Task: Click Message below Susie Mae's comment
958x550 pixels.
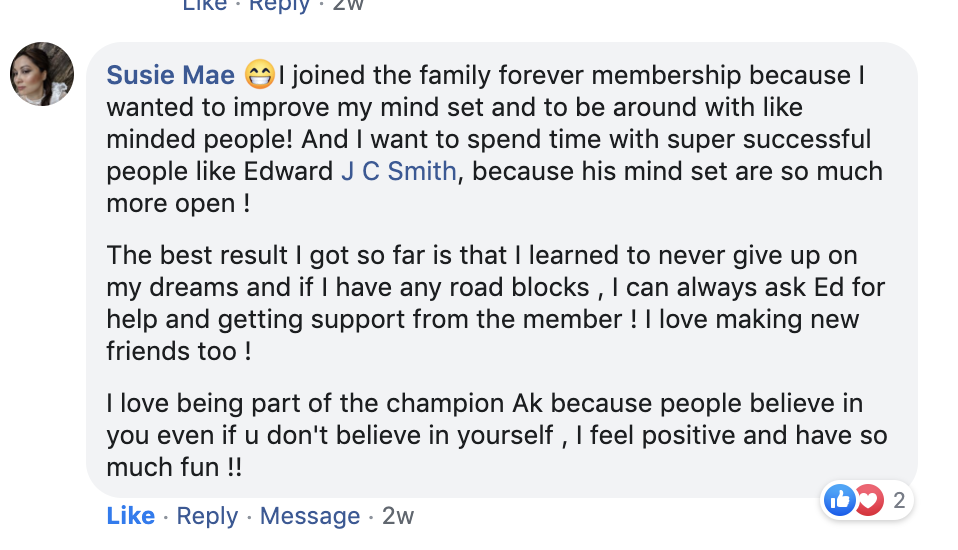Action: (309, 516)
